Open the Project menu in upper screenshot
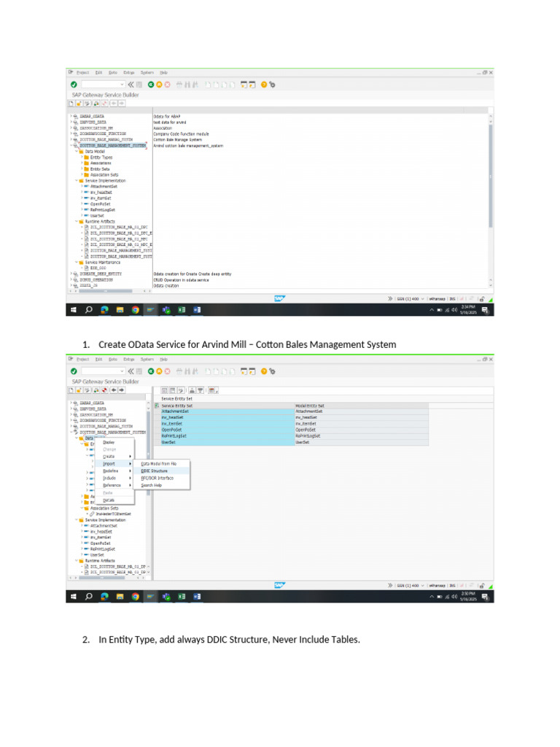Viewport: 560px width, 747px height. point(83,73)
